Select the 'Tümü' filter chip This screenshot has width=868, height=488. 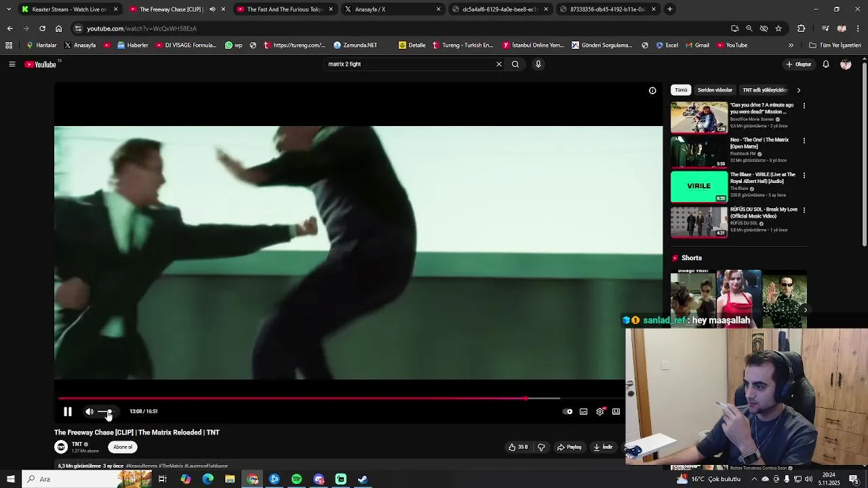point(681,90)
